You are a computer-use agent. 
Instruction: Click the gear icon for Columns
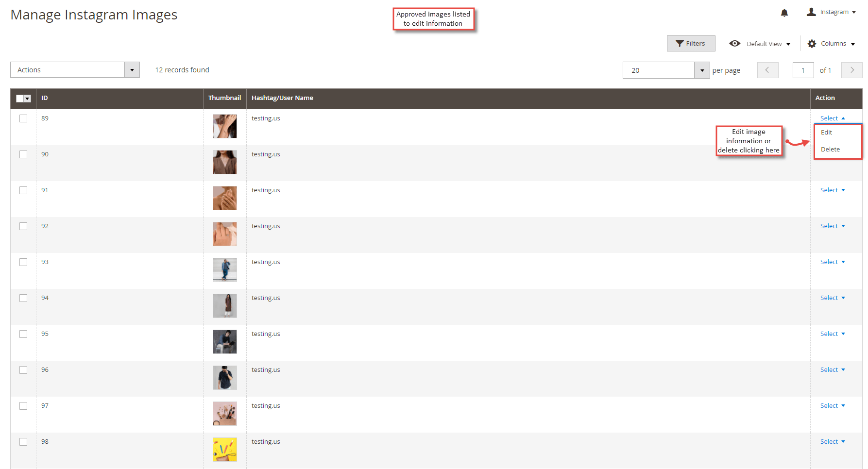pyautogui.click(x=812, y=44)
